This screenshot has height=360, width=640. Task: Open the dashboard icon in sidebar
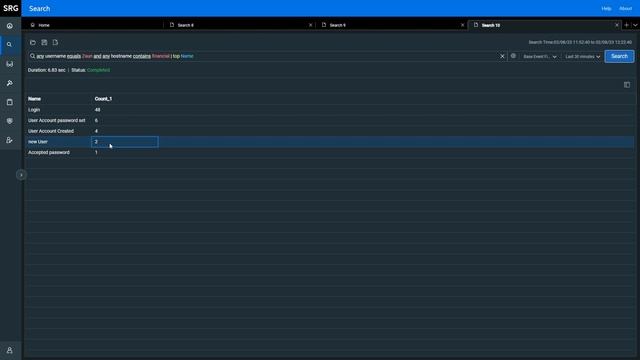coord(9,26)
